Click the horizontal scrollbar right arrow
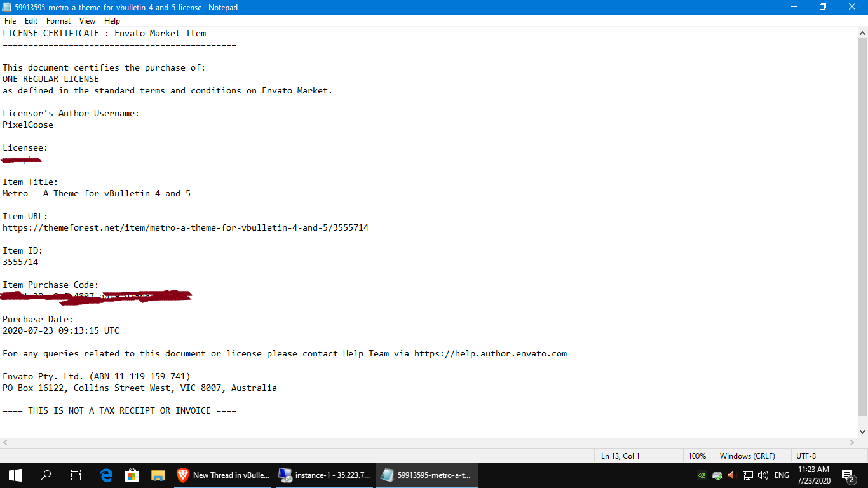868x488 pixels. 852,443
